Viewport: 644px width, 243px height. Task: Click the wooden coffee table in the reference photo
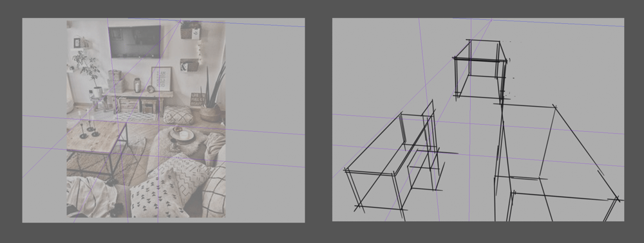point(97,150)
